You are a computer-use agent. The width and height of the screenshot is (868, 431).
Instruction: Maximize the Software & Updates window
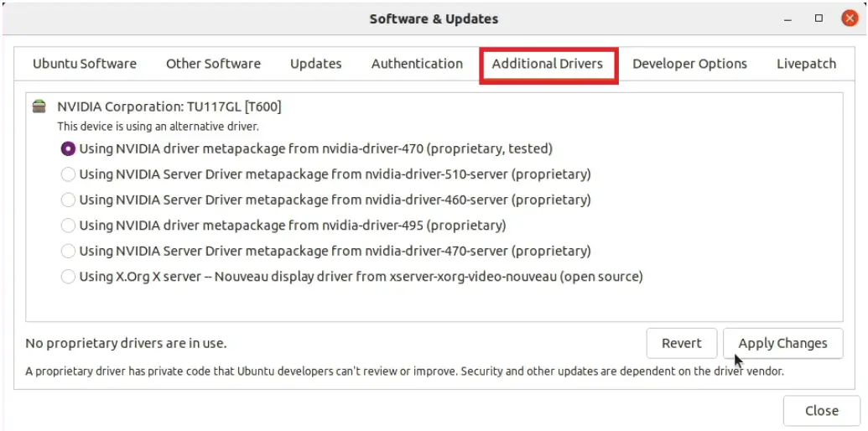tap(819, 18)
